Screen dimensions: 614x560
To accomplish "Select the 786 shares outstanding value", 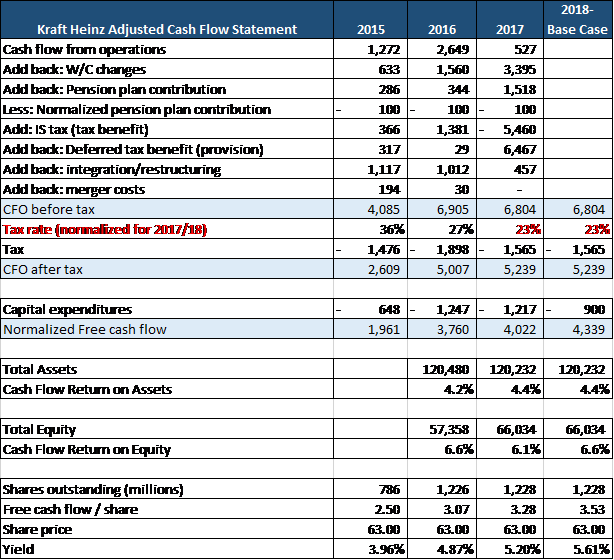I will pos(389,490).
